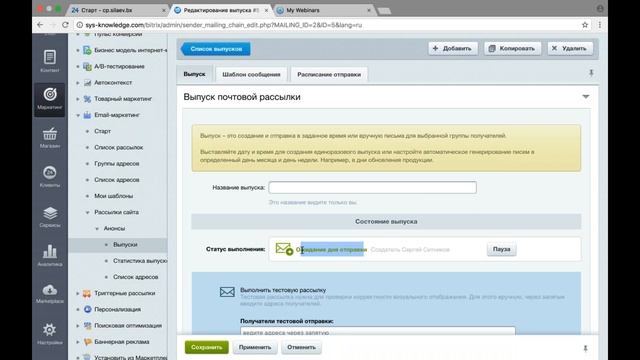Collapse the Анонсы tree node
Screen dimensions: 640x360
click(97, 229)
